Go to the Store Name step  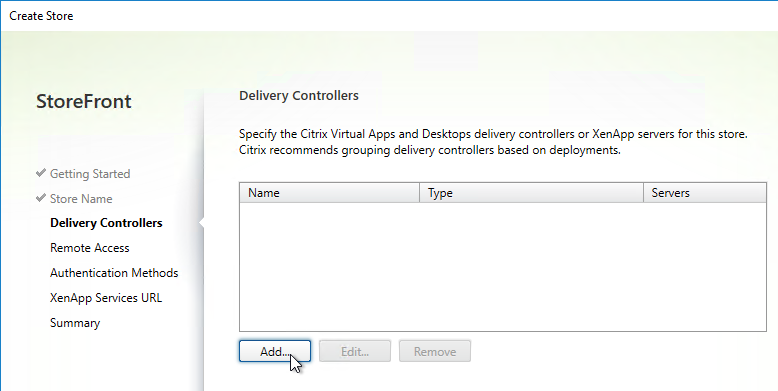[x=81, y=198]
